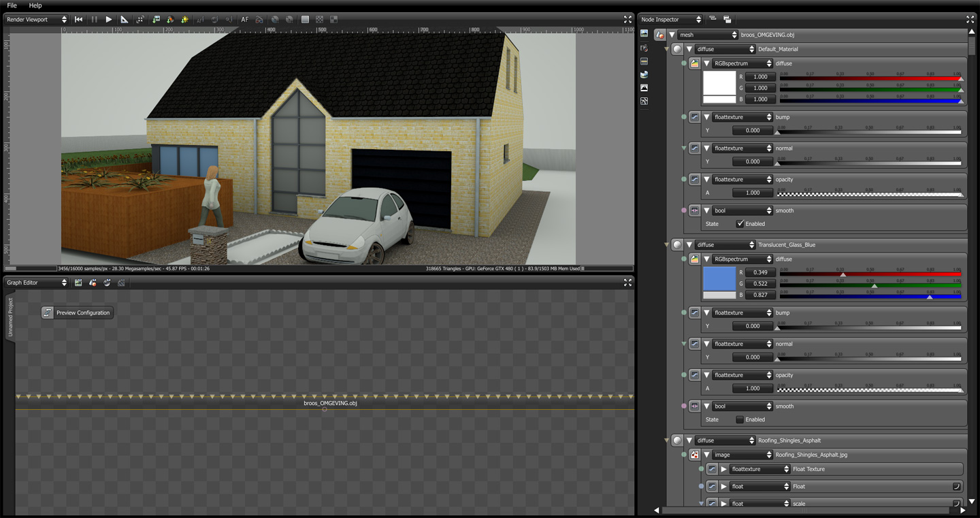Maximize the Render Viewport panel
This screenshot has width=980, height=518.
coord(627,20)
